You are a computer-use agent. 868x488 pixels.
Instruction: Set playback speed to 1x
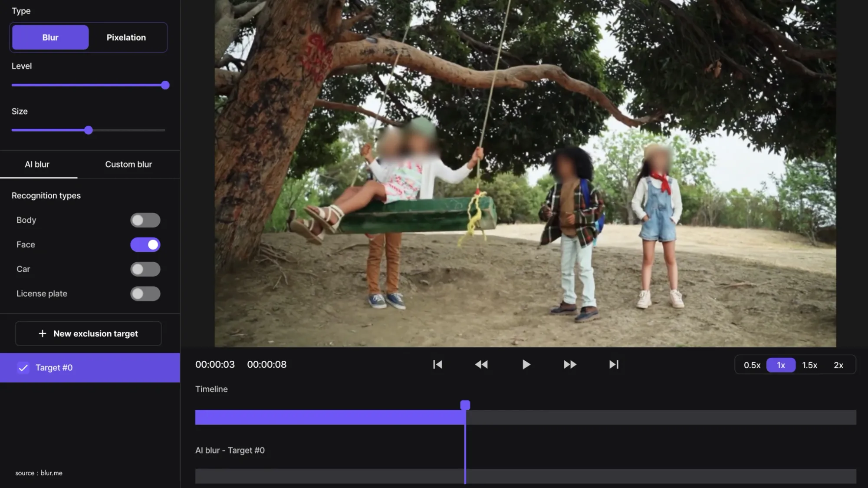[781, 365]
